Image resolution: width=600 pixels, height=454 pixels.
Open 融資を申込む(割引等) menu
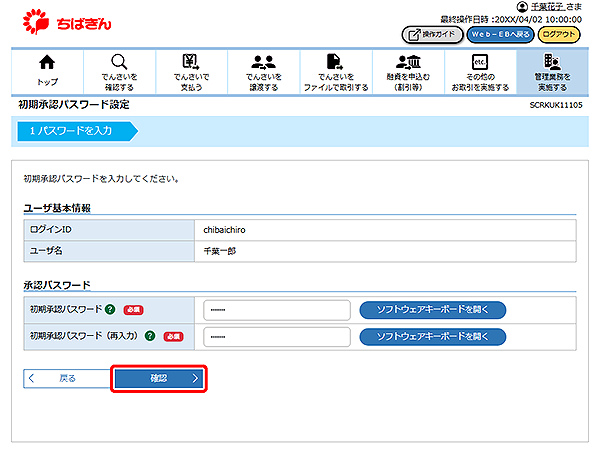pos(408,69)
